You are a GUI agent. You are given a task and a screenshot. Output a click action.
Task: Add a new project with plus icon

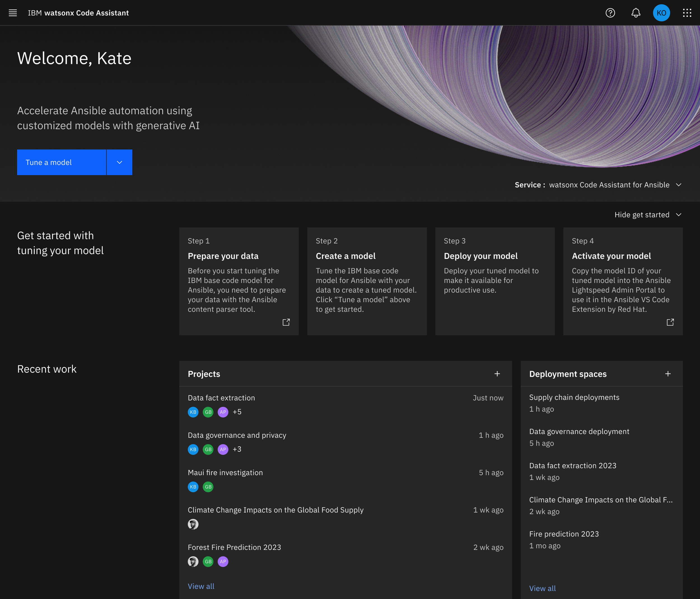pos(497,373)
